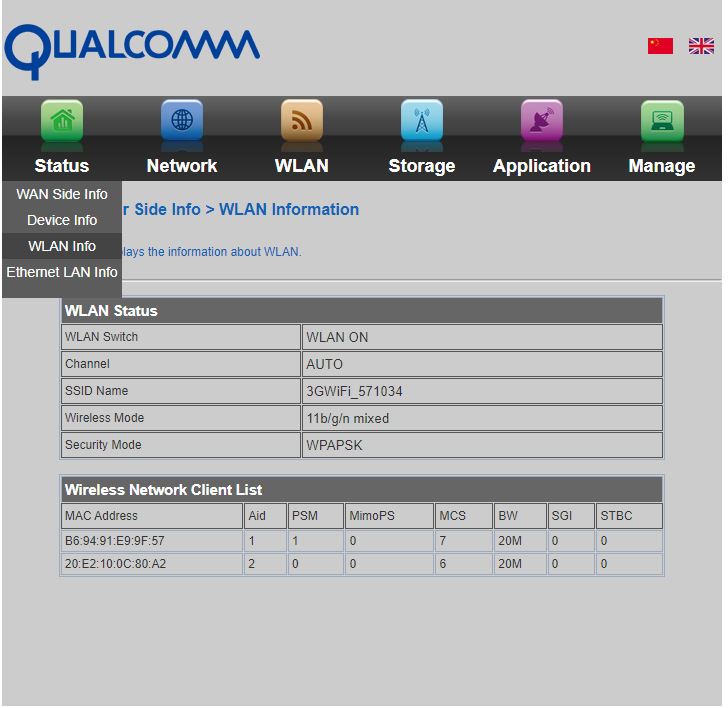Click the SSID value 3GWiFi_571034

354,391
